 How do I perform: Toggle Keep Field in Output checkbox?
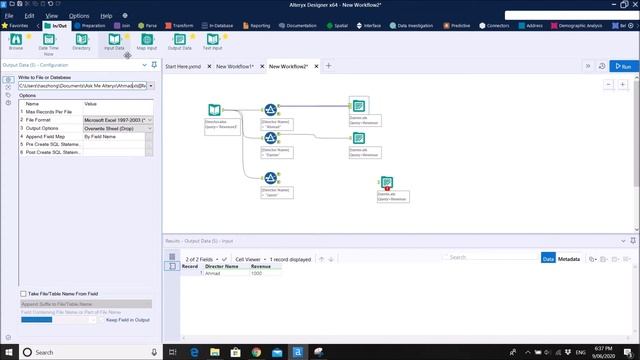pos(102,320)
